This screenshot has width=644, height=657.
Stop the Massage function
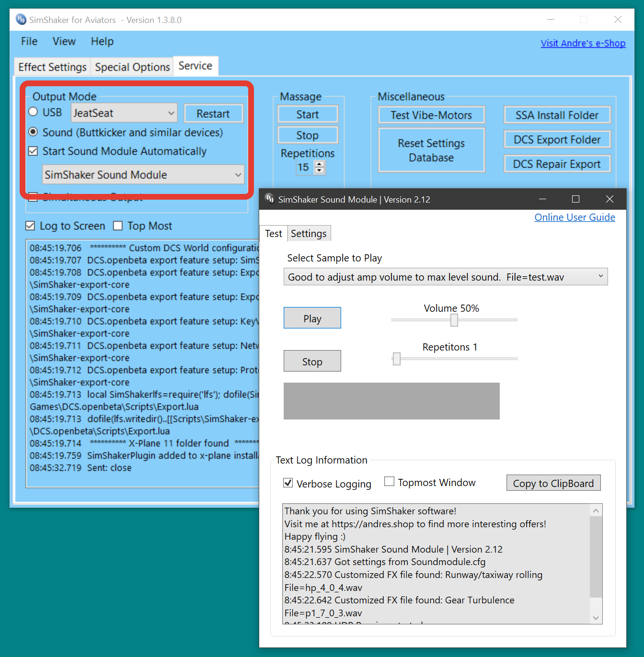(308, 135)
